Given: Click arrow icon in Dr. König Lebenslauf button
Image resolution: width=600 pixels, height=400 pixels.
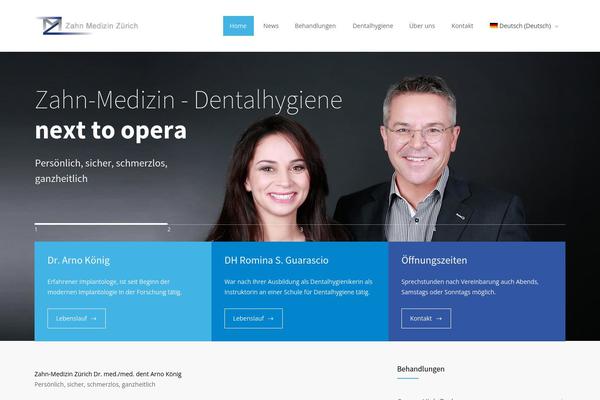Looking at the screenshot, I should click(x=93, y=318).
